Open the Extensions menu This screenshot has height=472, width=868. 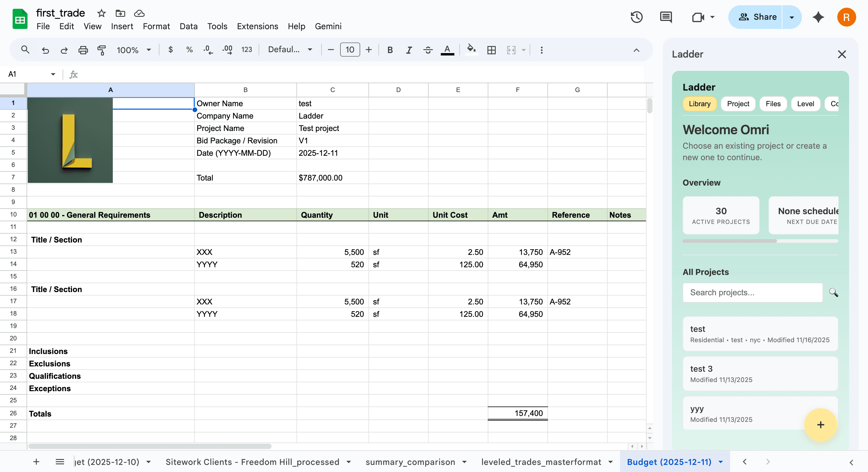click(257, 26)
